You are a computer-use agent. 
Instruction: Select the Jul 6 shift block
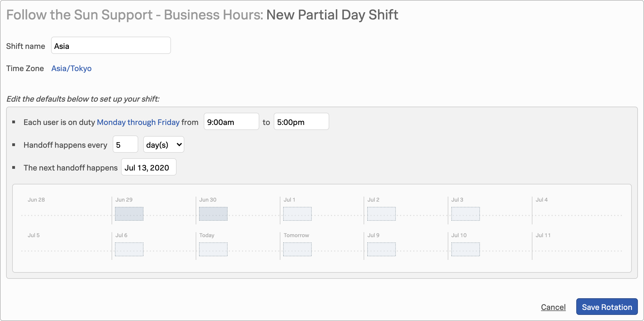[129, 249]
